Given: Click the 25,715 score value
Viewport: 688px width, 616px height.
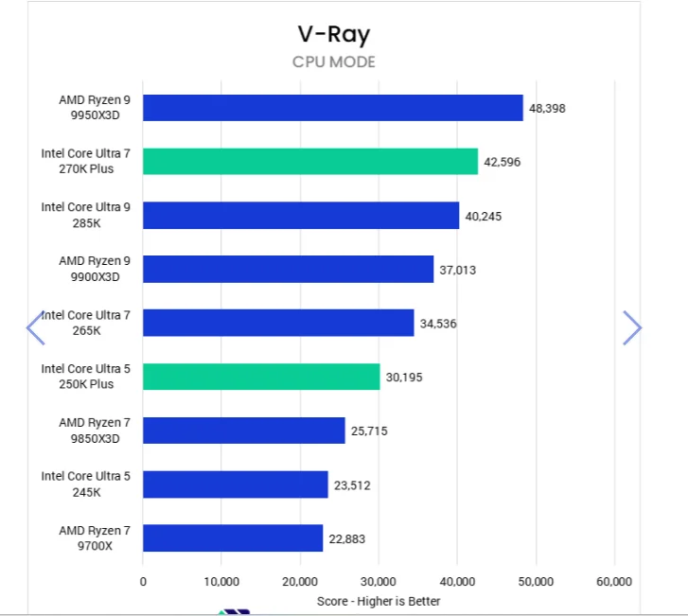Looking at the screenshot, I should click(369, 431).
